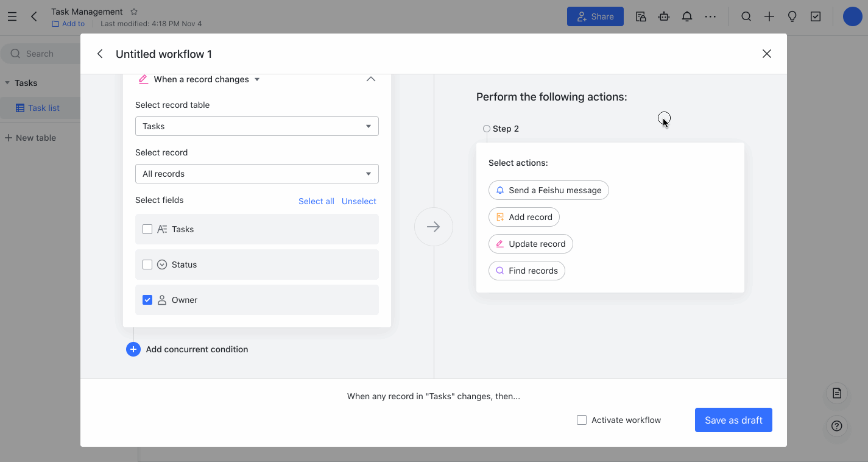868x462 pixels.
Task: Enable the Activate workflow checkbox
Action: (581, 419)
